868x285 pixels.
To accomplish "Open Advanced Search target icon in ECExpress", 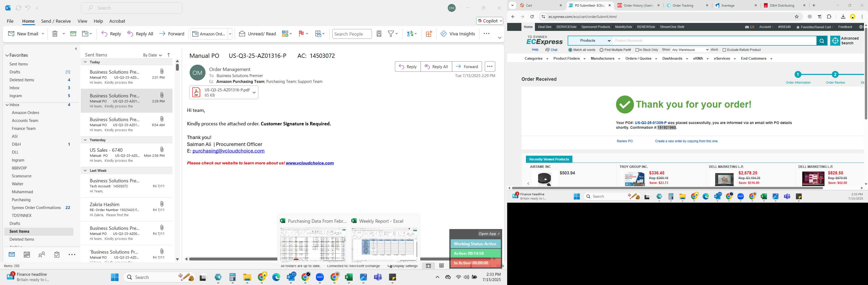I will pyautogui.click(x=835, y=41).
